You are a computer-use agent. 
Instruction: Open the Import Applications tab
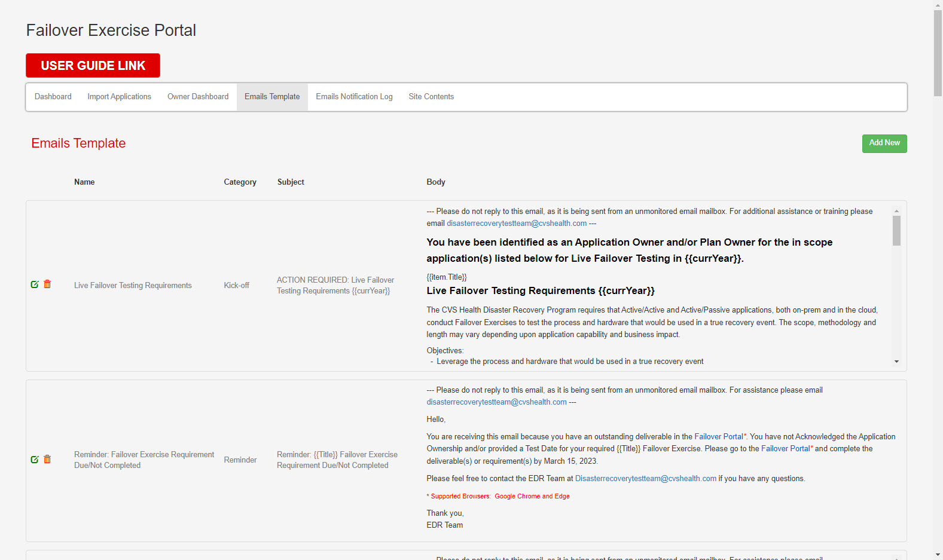pos(119,97)
